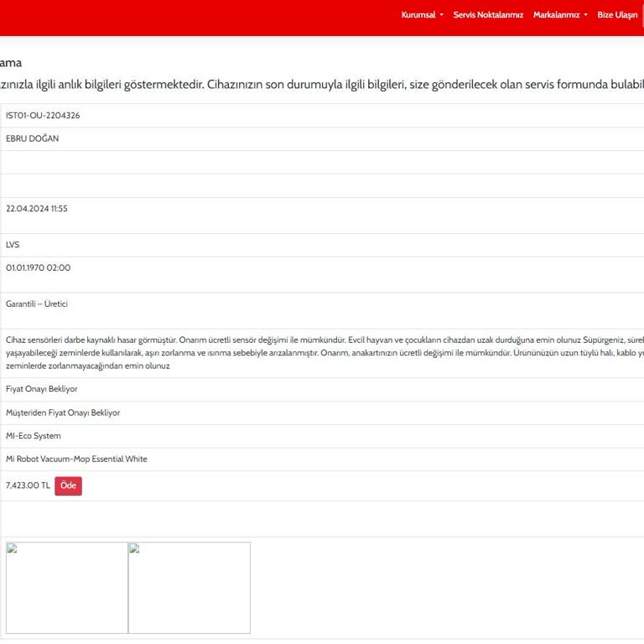Open the Kurumsal dropdown menu
Image resolution: width=644 pixels, height=644 pixels.
click(422, 15)
